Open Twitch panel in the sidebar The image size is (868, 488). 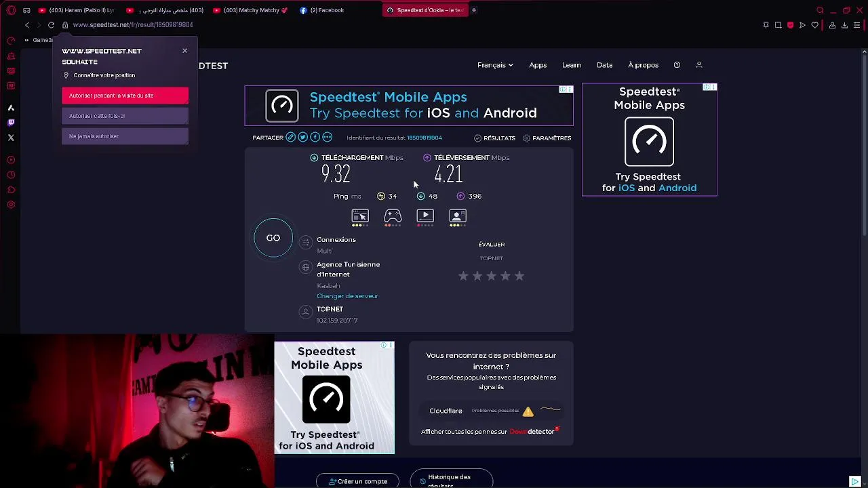(x=11, y=123)
